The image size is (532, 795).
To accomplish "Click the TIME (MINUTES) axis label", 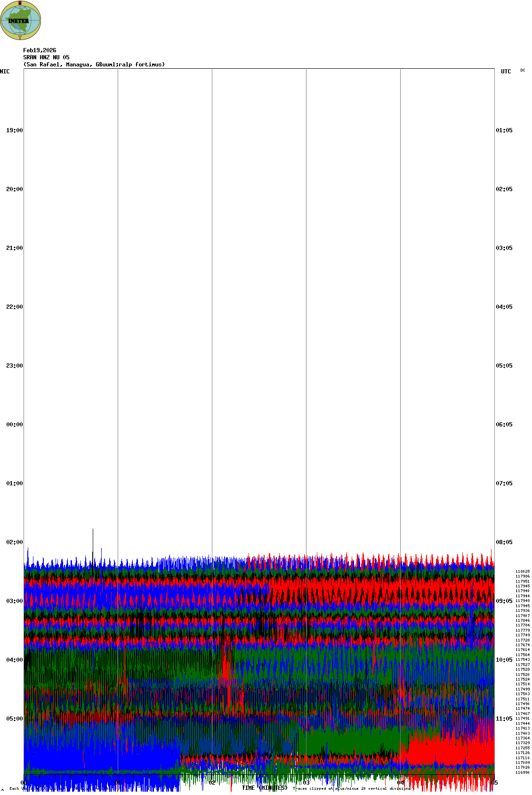I will (x=265, y=788).
